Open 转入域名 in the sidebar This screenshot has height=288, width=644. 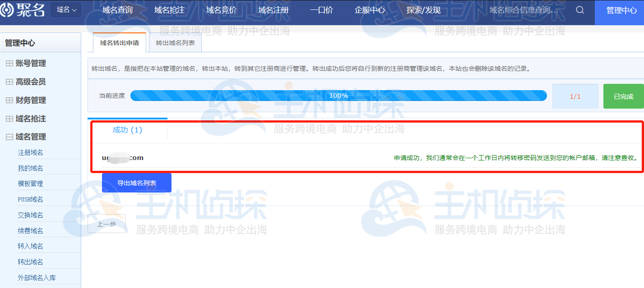pyautogui.click(x=30, y=246)
